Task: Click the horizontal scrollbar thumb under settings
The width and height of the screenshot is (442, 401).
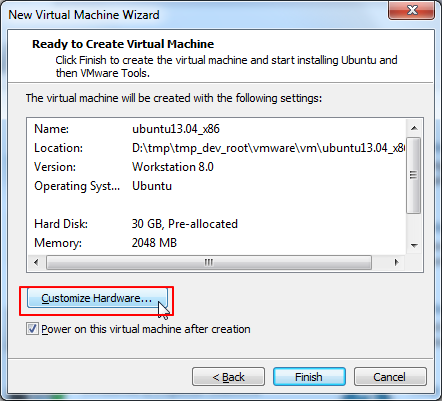Action: (x=209, y=263)
